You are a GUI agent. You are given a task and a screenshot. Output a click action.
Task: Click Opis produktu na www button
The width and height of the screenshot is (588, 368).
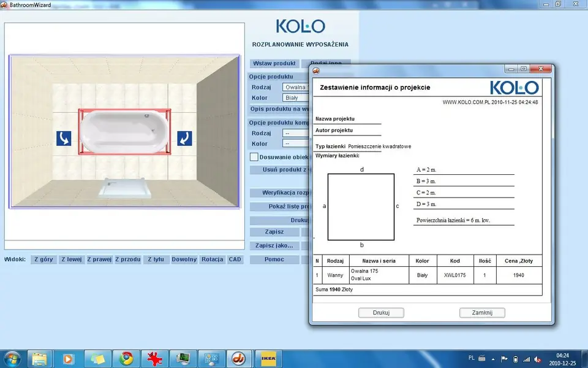pos(279,109)
